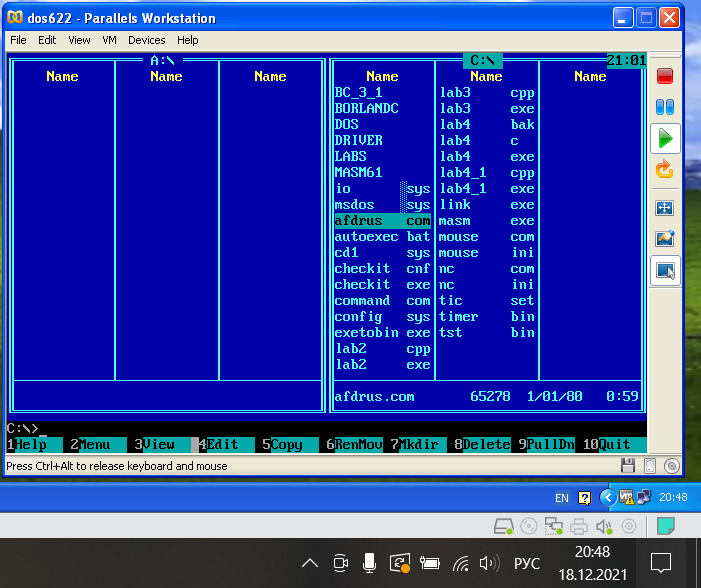
Task: Click the 5Copy function key button
Action: pos(290,444)
